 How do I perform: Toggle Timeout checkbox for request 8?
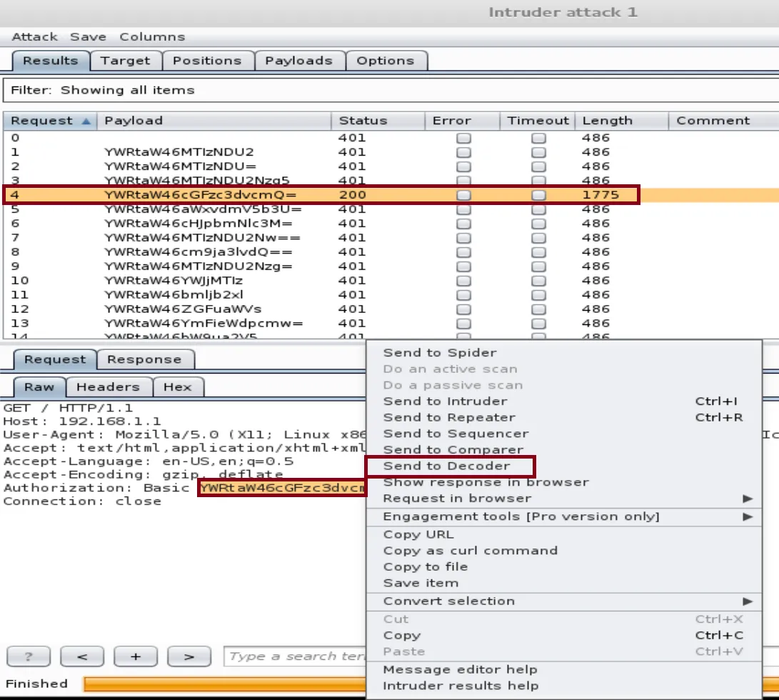click(x=538, y=253)
